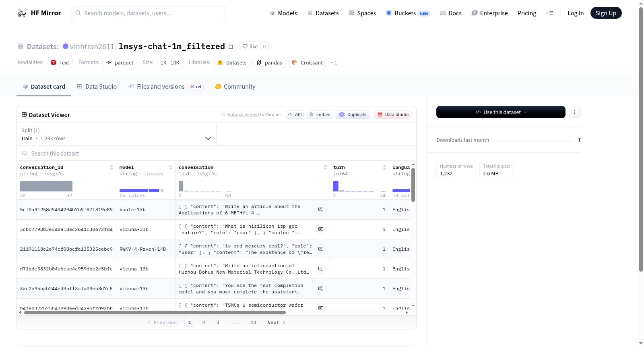Viewport: 644px width, 347px height.
Task: Click the API button
Action: pyautogui.click(x=295, y=114)
